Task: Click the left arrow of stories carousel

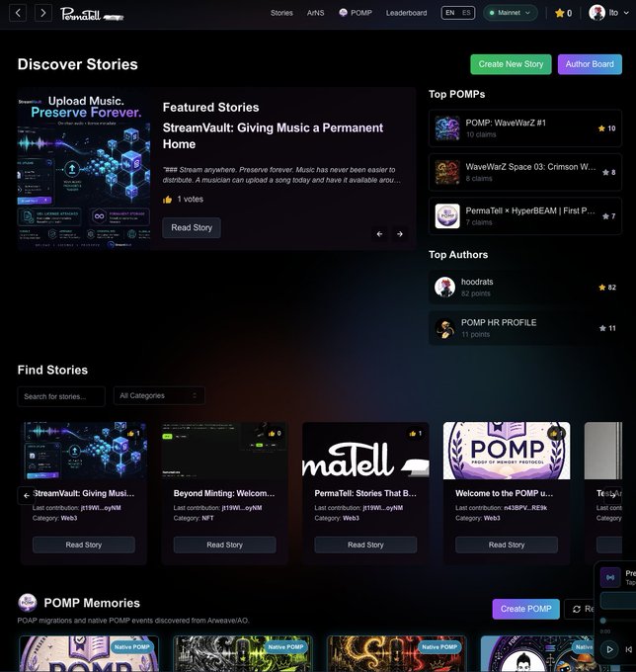Action: pos(26,495)
